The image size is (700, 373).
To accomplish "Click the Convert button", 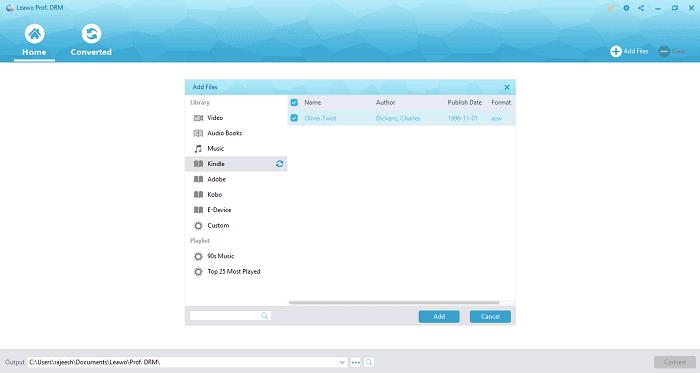I will (x=675, y=362).
